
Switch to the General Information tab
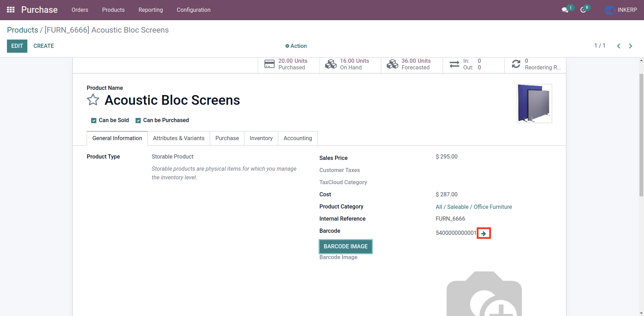coord(117,138)
